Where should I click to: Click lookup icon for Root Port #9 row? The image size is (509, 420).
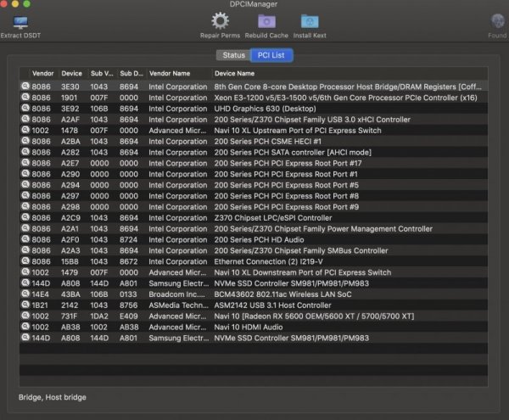[x=25, y=206]
